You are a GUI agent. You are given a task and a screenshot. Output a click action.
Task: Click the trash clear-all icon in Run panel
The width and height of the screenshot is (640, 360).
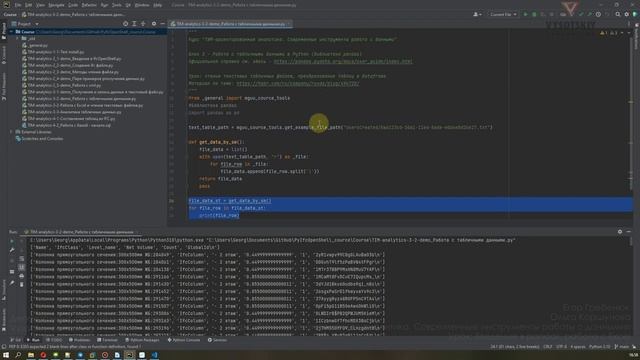pos(22,284)
